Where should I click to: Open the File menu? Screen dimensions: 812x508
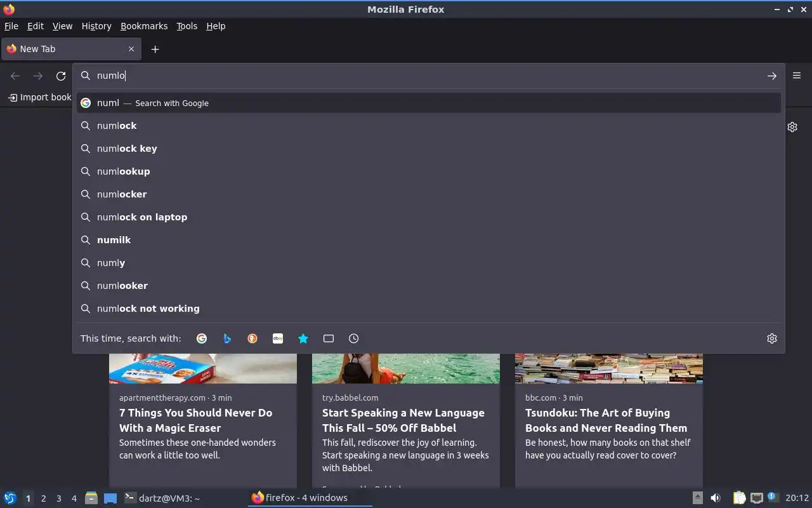[11, 26]
